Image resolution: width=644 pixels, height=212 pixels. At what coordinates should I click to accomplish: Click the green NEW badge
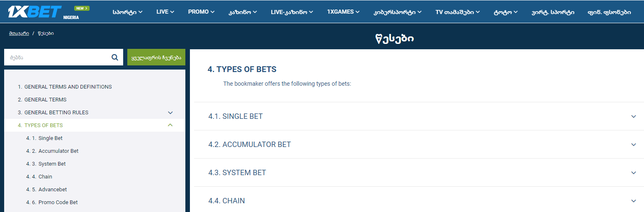coord(82,8)
